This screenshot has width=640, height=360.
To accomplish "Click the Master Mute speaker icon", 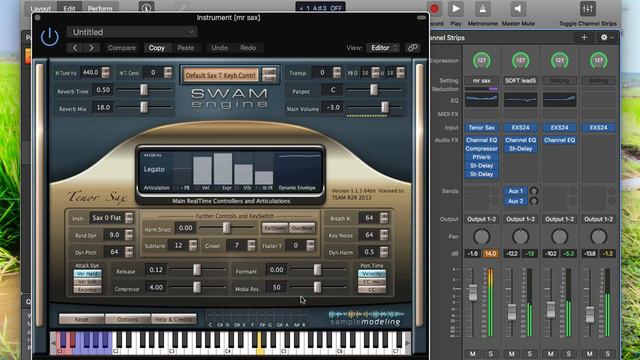I will click(518, 9).
